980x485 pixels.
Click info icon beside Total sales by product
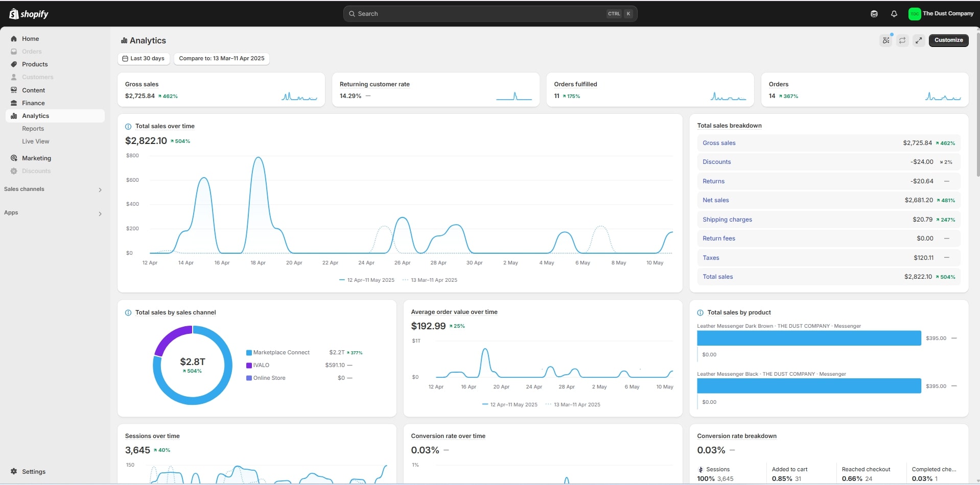700,313
